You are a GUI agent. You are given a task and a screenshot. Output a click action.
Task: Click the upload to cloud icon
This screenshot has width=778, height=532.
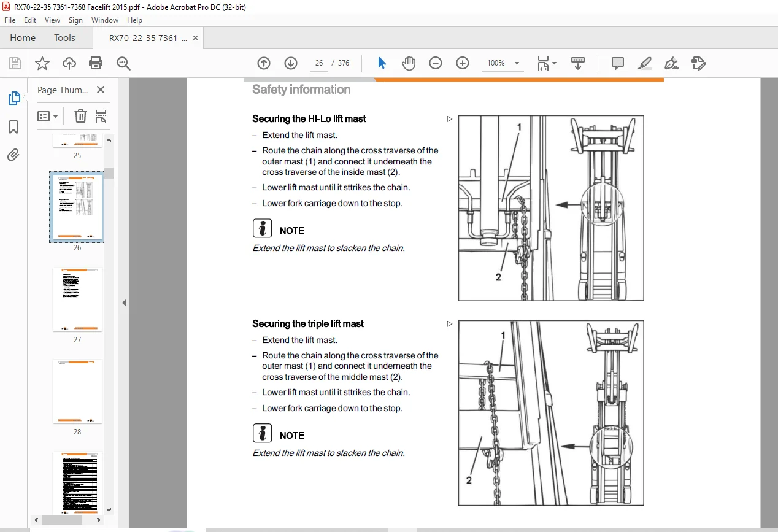69,63
